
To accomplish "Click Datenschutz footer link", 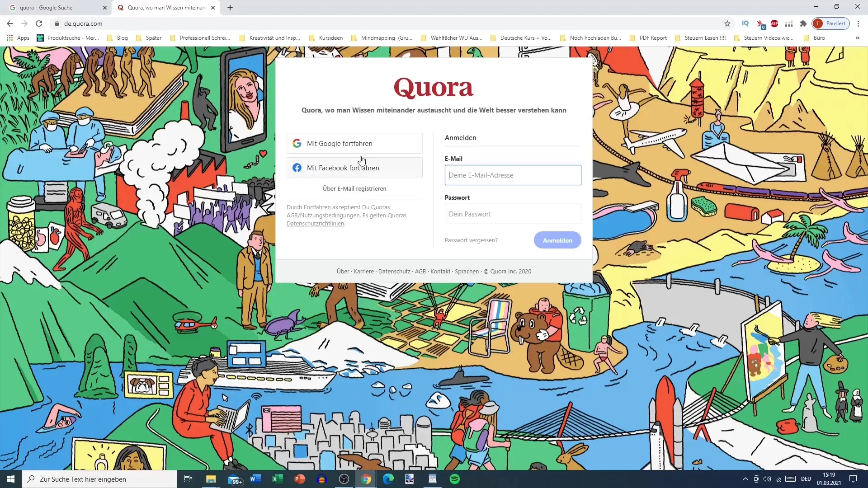I will 395,271.
